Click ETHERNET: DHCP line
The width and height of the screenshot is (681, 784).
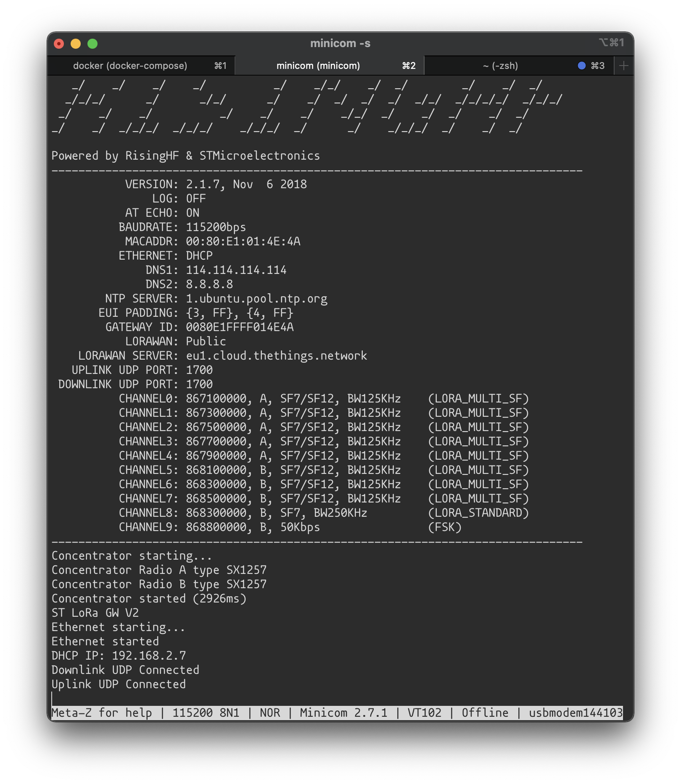click(166, 256)
